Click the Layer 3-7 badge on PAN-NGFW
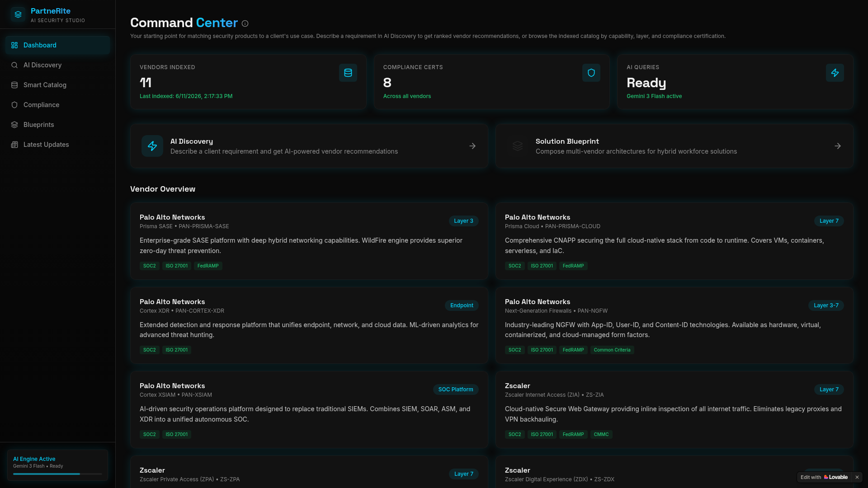Viewport: 868px width, 488px height. point(826,305)
